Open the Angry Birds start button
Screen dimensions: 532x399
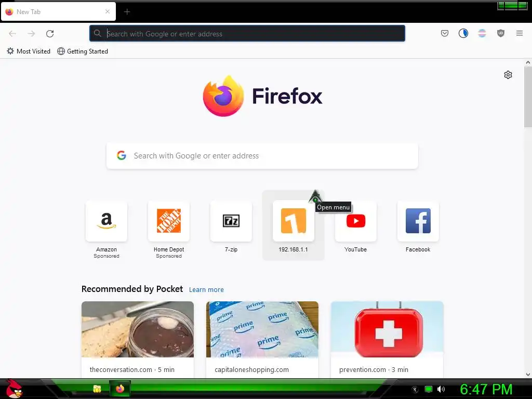tap(14, 389)
